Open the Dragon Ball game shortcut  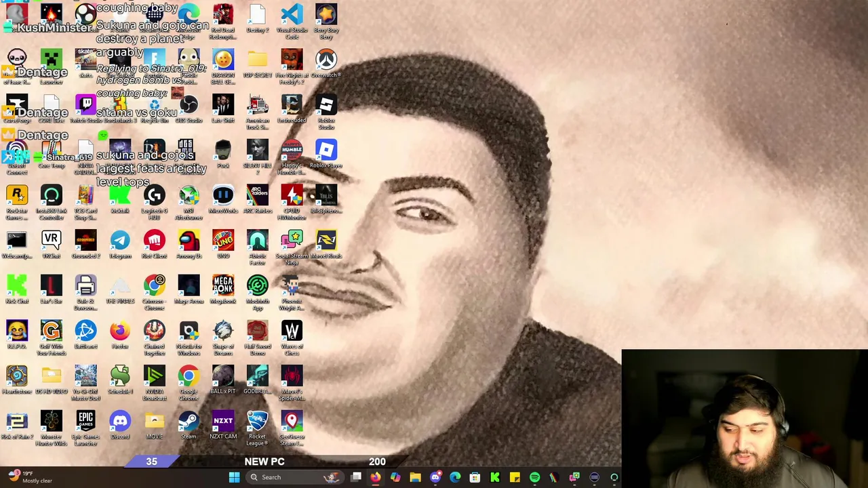(x=223, y=66)
